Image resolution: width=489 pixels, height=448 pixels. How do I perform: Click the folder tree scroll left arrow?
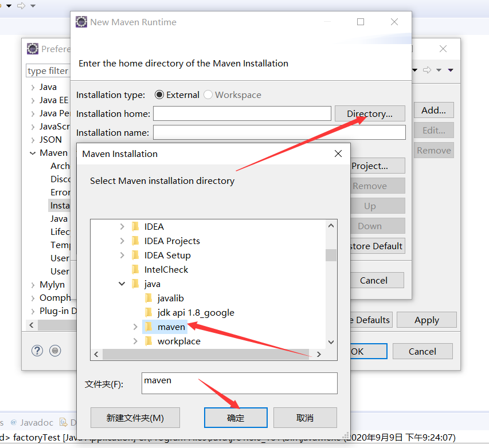point(96,354)
